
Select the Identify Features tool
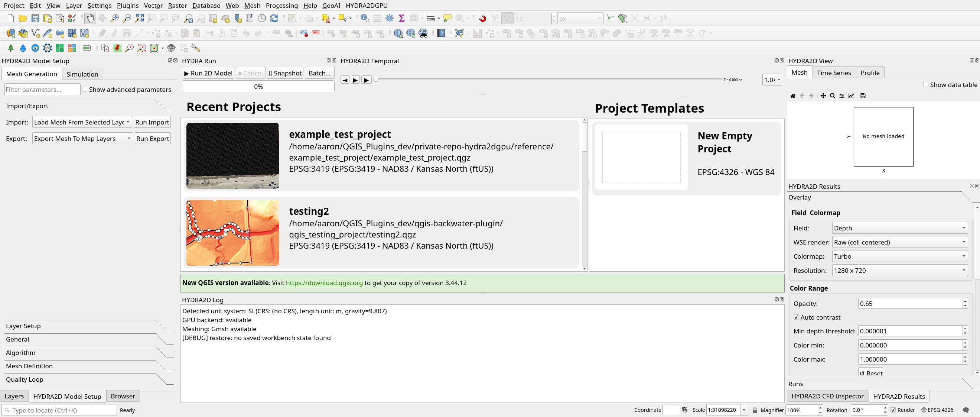[x=364, y=18]
